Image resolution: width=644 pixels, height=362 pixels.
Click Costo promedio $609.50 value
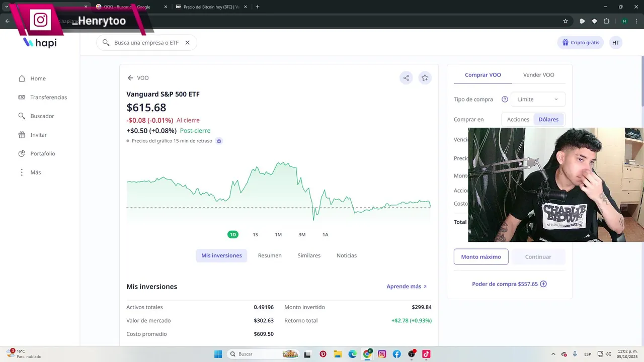[264, 334]
